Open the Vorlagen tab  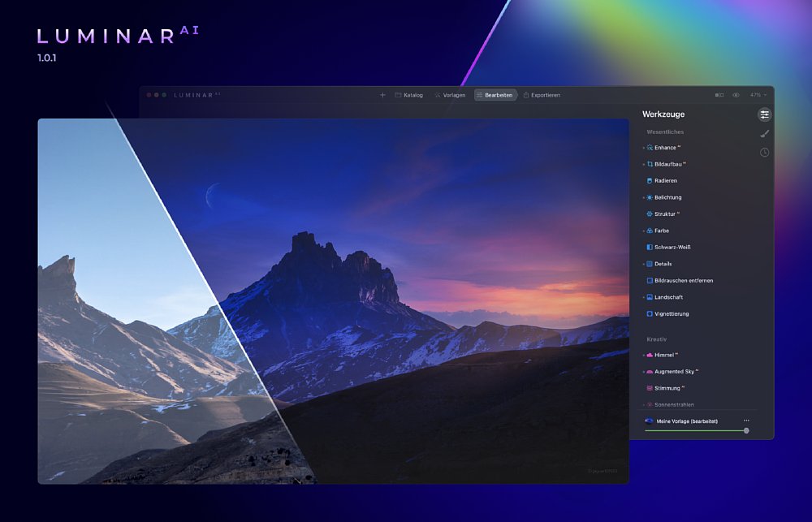(450, 95)
